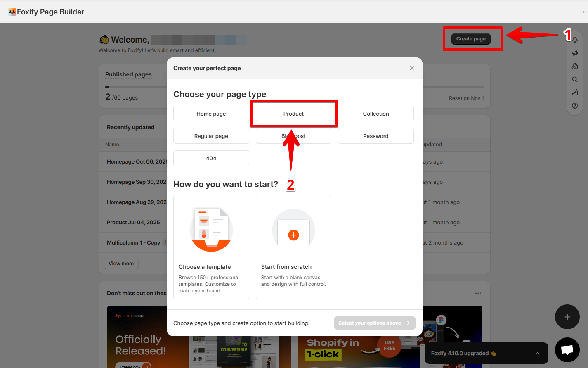Choose the Collection page type
Viewport: 588px width, 368px height.
click(376, 114)
